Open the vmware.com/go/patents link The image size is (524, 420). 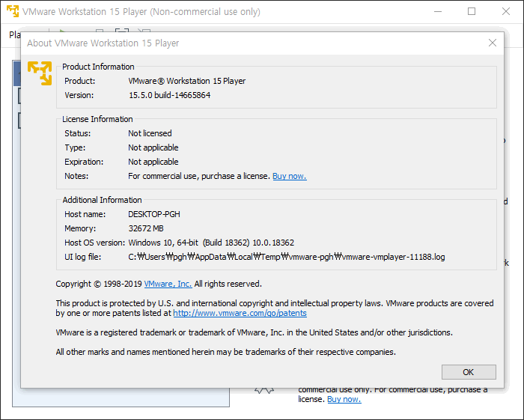pyautogui.click(x=240, y=313)
